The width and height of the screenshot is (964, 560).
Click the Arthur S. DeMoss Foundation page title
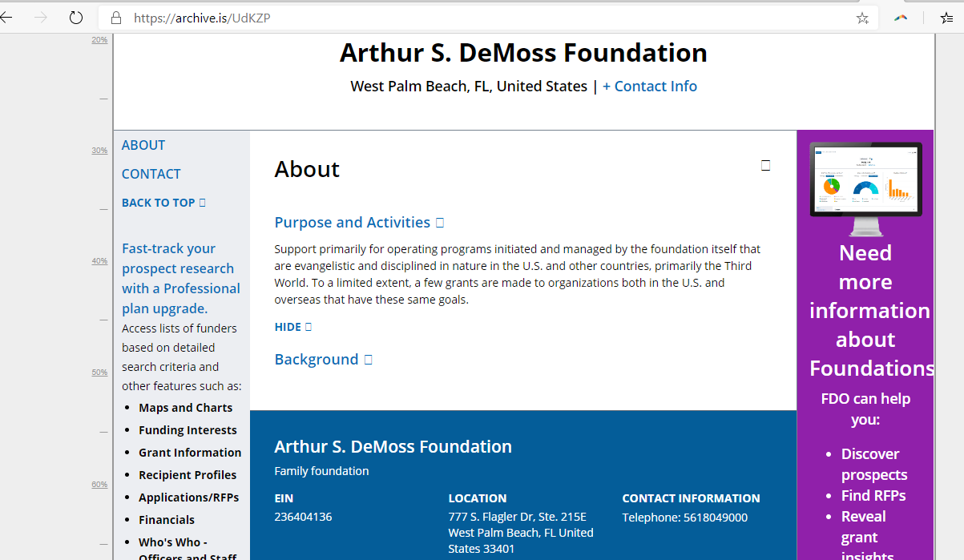(523, 53)
